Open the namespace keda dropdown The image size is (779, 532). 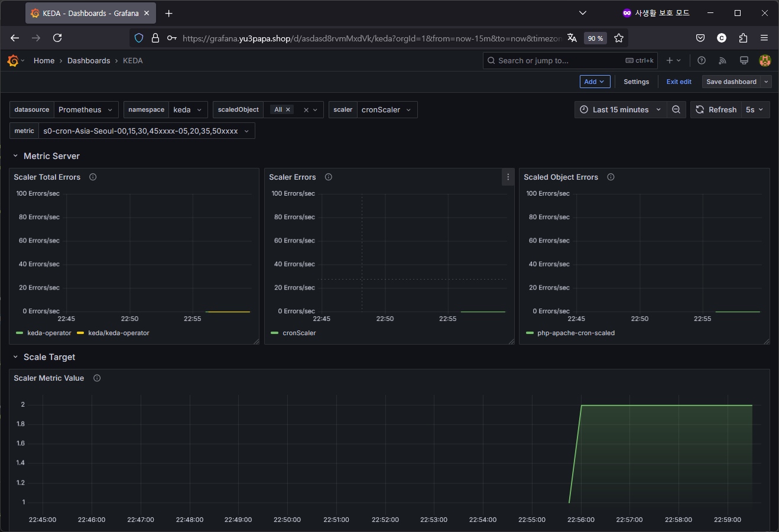(x=188, y=109)
